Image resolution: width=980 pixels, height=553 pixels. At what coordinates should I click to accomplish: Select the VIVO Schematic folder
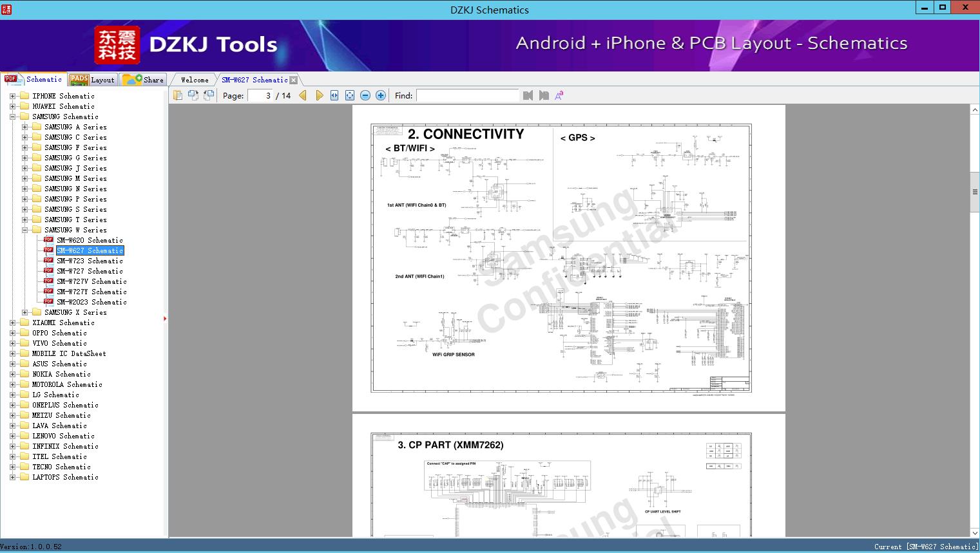(x=59, y=343)
